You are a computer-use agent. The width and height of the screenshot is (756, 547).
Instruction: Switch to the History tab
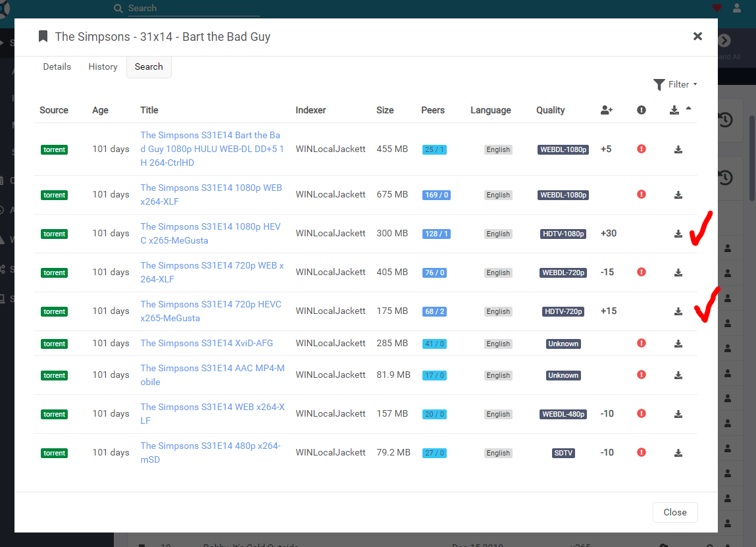103,66
